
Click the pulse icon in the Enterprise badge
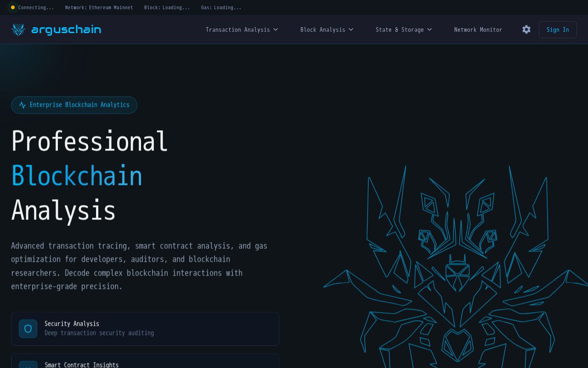click(23, 105)
